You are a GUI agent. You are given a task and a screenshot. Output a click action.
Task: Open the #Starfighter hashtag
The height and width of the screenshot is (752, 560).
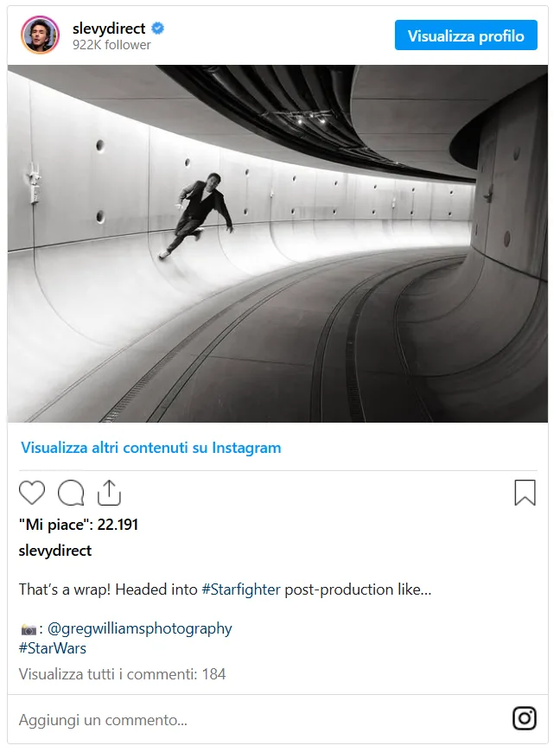(241, 589)
